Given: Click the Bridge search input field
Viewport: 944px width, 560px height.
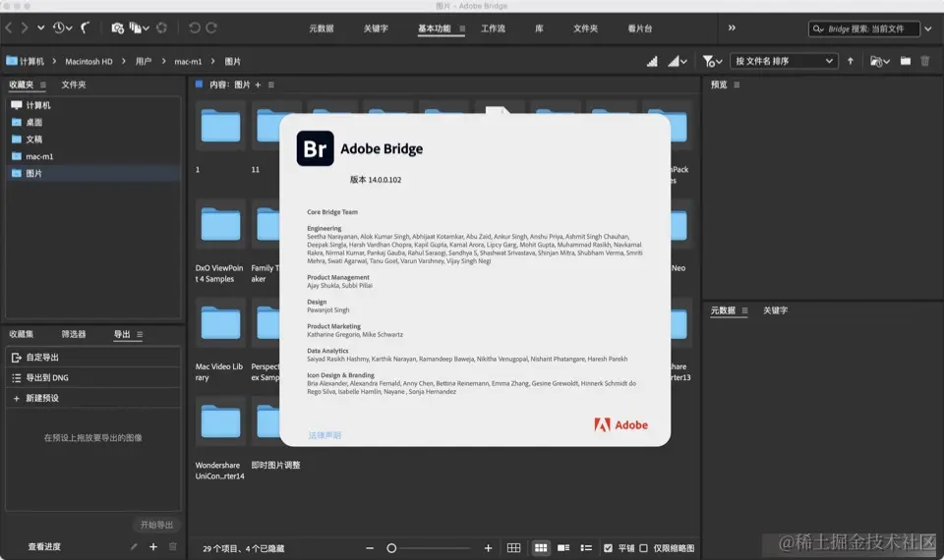Looking at the screenshot, I should pyautogui.click(x=864, y=28).
